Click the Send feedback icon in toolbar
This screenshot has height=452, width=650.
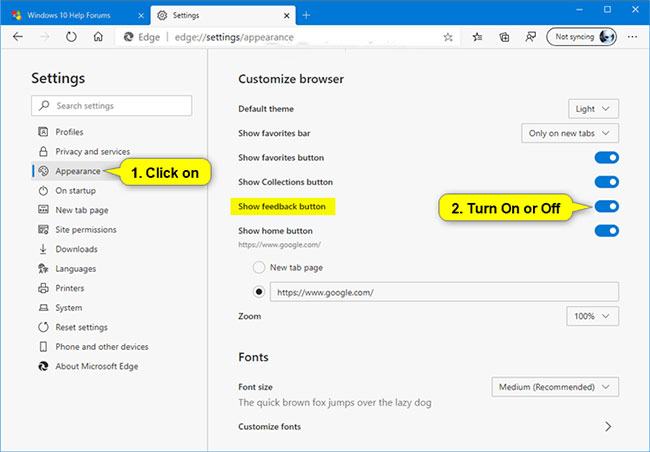tap(530, 37)
